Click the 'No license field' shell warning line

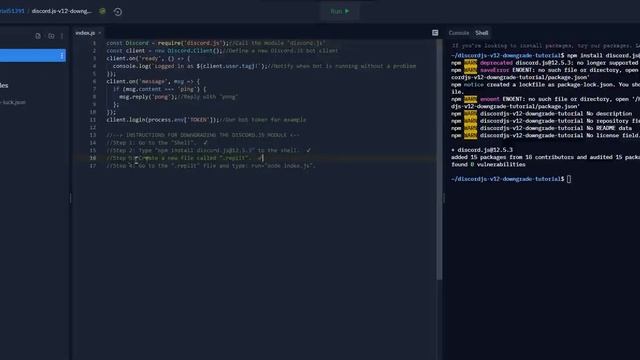(545, 136)
